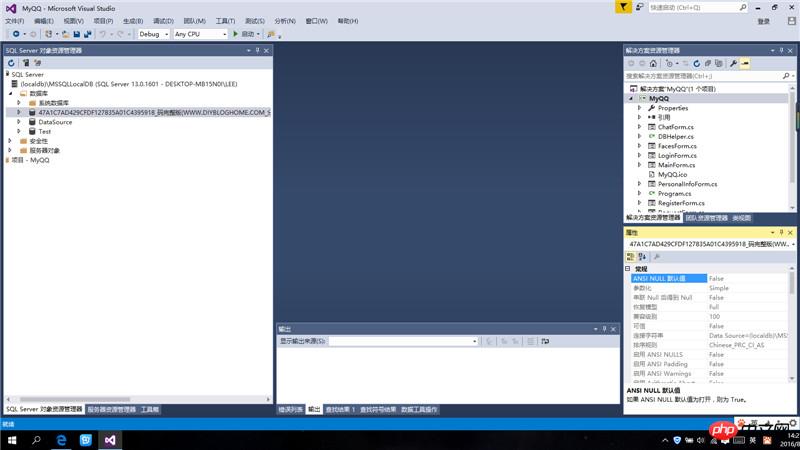Toggle auto-hide pin on Properties panel

(781, 233)
